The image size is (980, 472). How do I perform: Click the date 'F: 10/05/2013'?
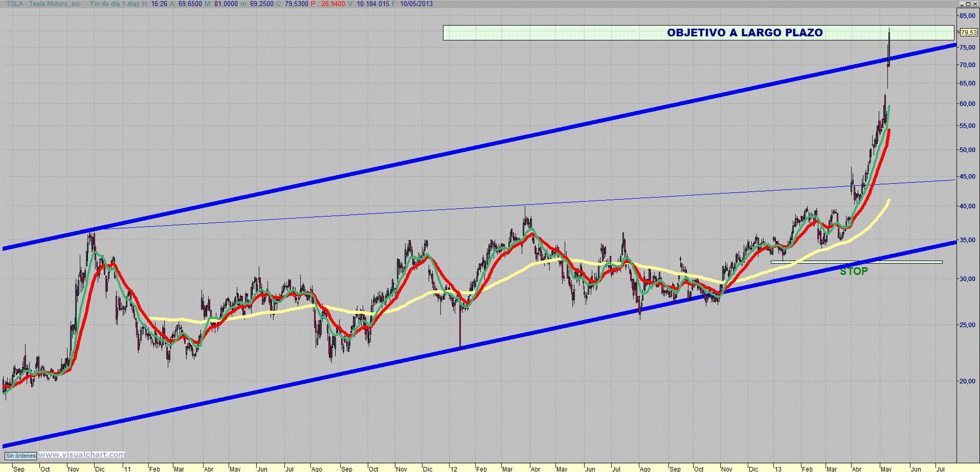point(412,4)
